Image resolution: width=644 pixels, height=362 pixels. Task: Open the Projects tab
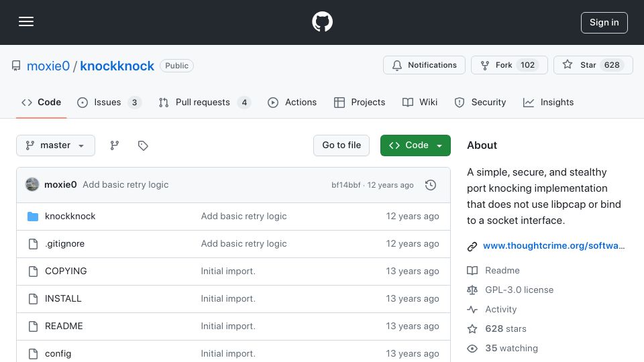360,102
